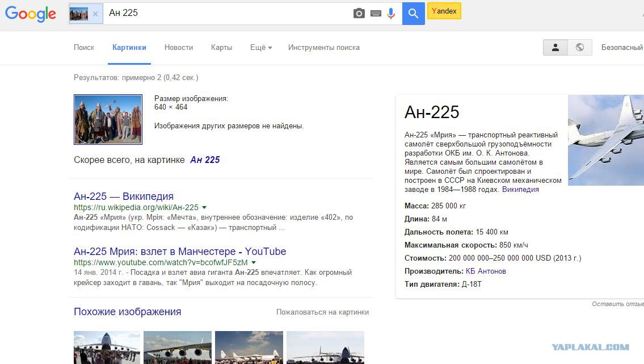Open Похожие изображения link
Image resolution: width=644 pixels, height=364 pixels.
click(x=127, y=312)
